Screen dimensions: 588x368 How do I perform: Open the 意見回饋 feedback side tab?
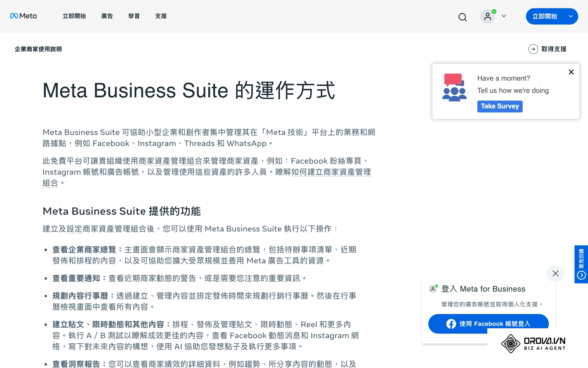click(x=581, y=264)
